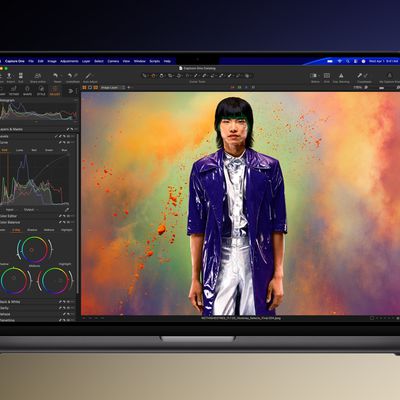Click the curve point picker eyedropper icon
This screenshot has width=400, height=400.
pyautogui.click(x=67, y=210)
